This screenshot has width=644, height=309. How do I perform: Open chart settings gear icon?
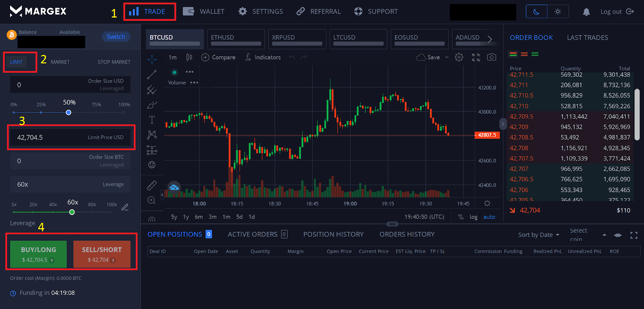(459, 57)
